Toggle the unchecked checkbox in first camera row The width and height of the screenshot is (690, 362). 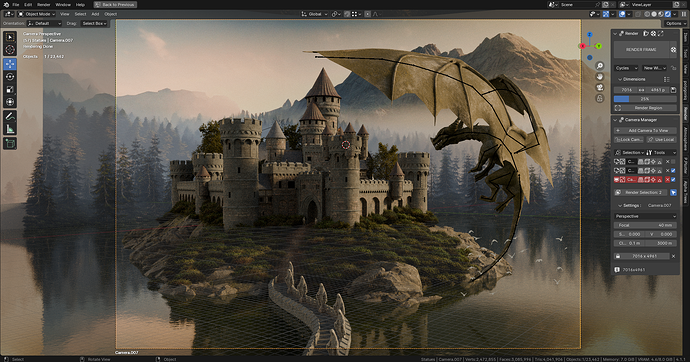point(673,161)
